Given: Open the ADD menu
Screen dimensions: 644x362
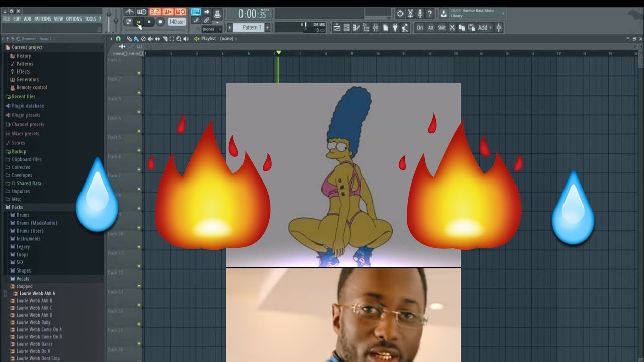Looking at the screenshot, I should pyautogui.click(x=28, y=19).
